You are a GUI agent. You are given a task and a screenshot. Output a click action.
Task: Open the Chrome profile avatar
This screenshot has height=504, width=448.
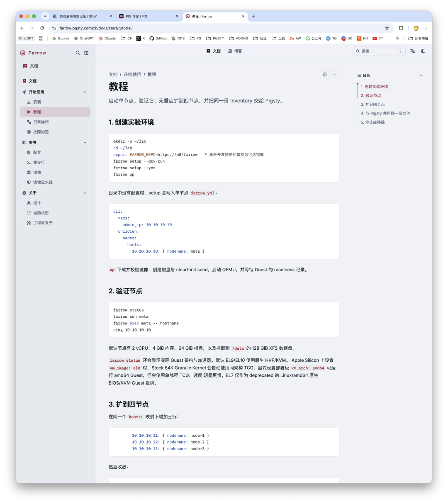point(416,28)
